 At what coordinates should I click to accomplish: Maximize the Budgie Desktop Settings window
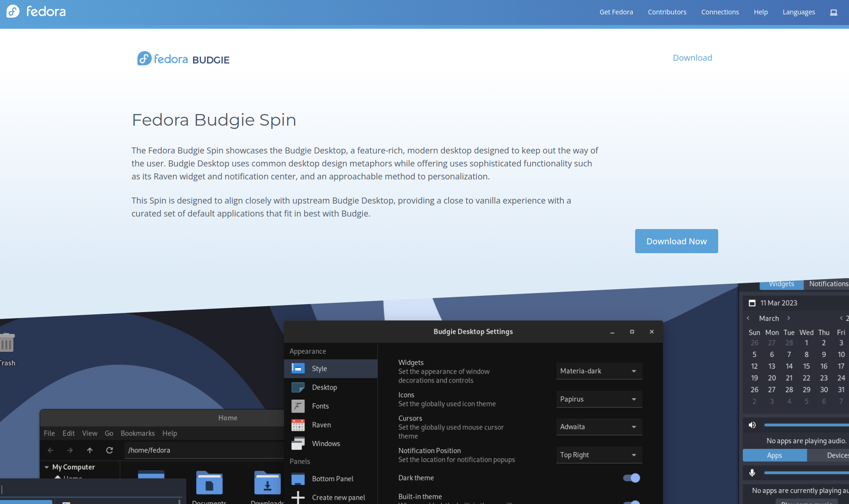[631, 332]
